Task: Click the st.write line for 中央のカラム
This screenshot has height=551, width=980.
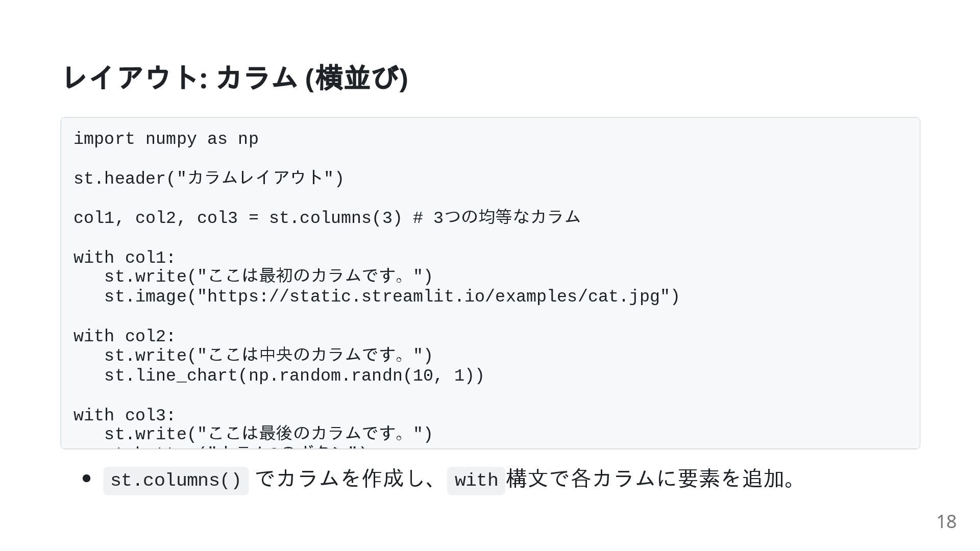Action: click(268, 356)
